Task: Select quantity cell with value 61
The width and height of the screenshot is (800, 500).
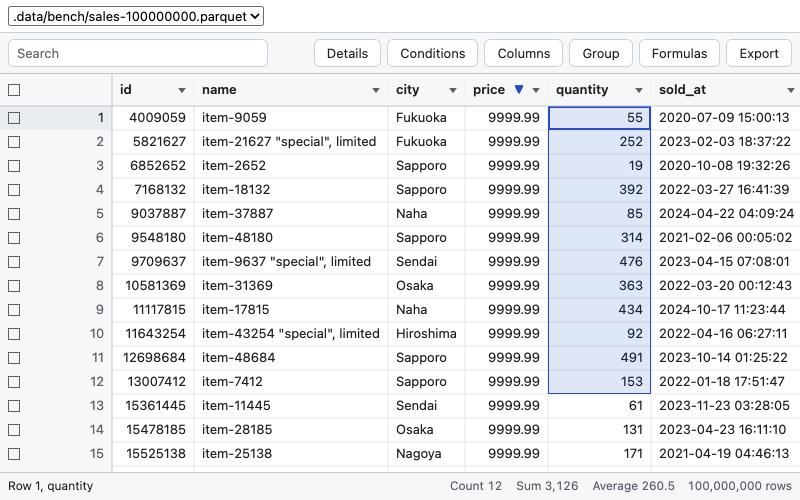Action: coord(599,406)
